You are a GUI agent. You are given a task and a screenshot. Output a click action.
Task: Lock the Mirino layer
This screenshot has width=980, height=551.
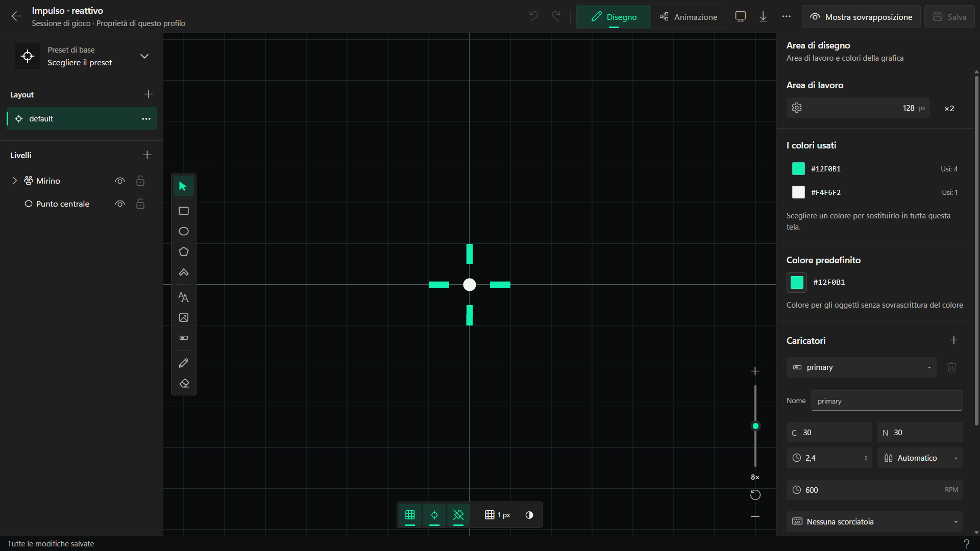(140, 181)
